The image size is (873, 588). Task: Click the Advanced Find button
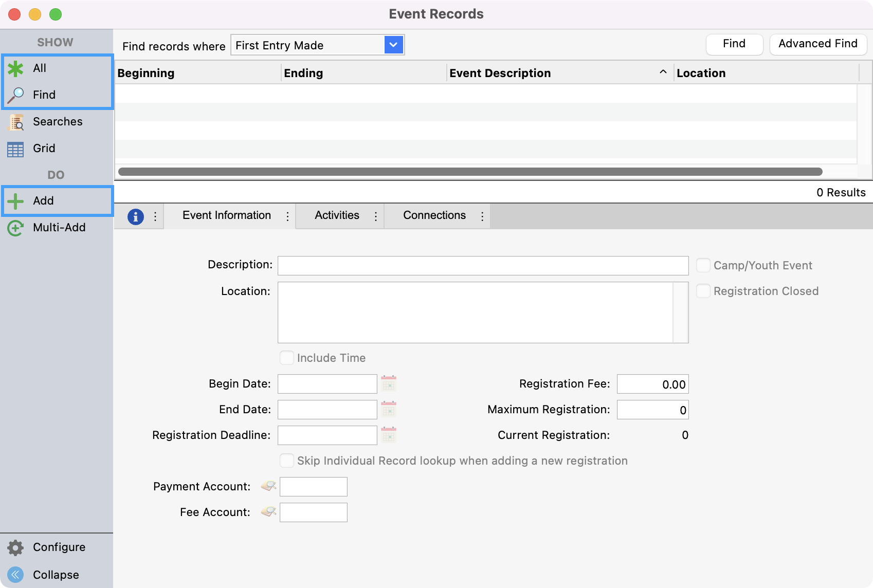click(x=817, y=44)
